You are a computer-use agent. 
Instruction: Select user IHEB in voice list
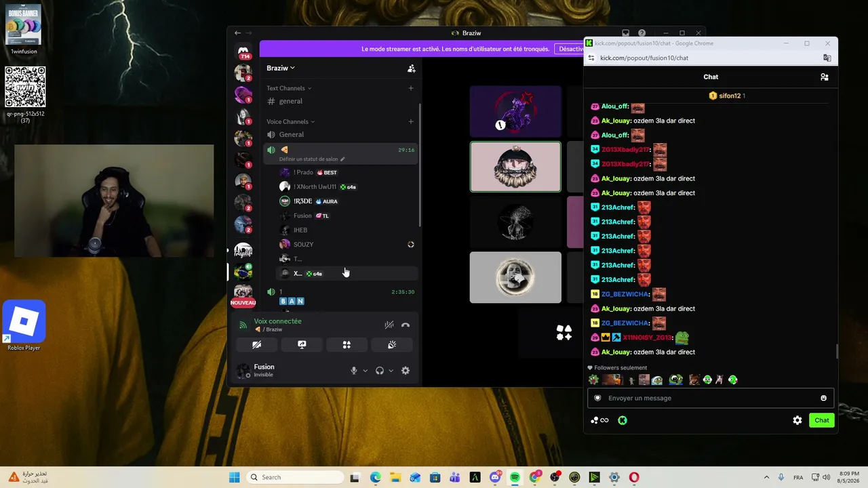(347, 230)
